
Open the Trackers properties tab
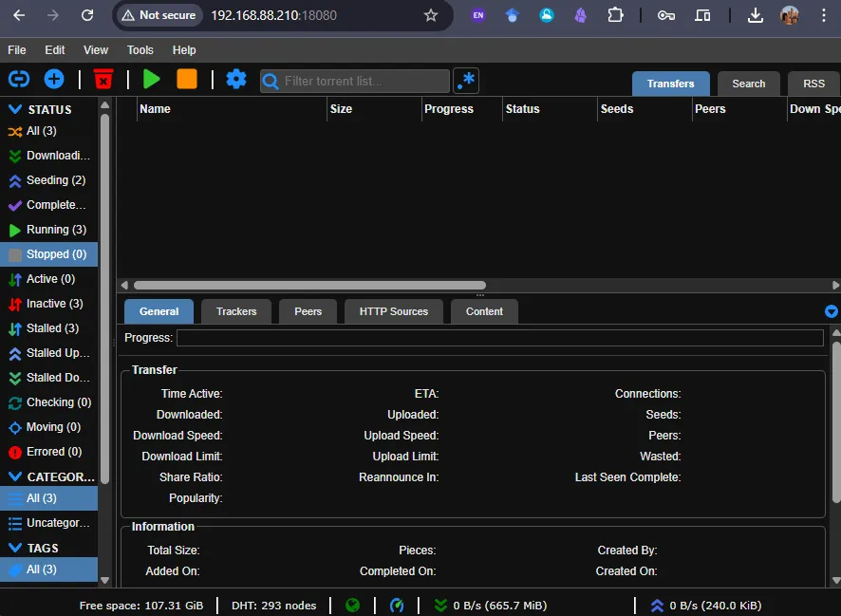pos(236,311)
